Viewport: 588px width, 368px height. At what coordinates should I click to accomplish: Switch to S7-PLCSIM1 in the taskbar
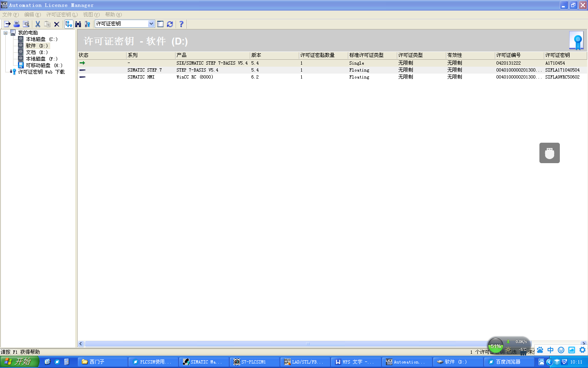(255, 362)
